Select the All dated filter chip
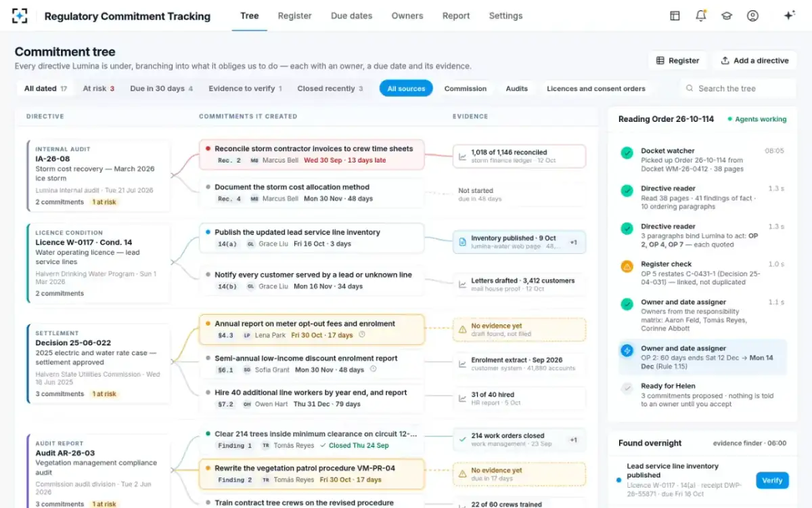 [x=45, y=88]
